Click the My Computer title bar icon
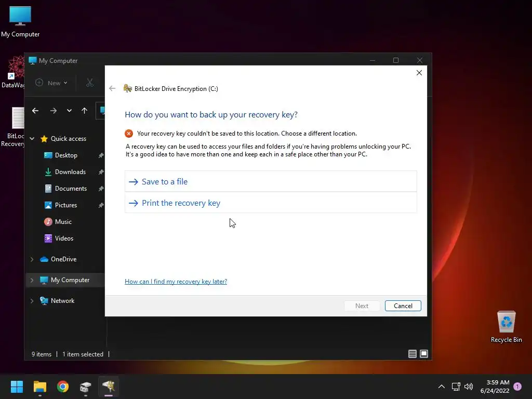The width and height of the screenshot is (532, 399). 33,60
